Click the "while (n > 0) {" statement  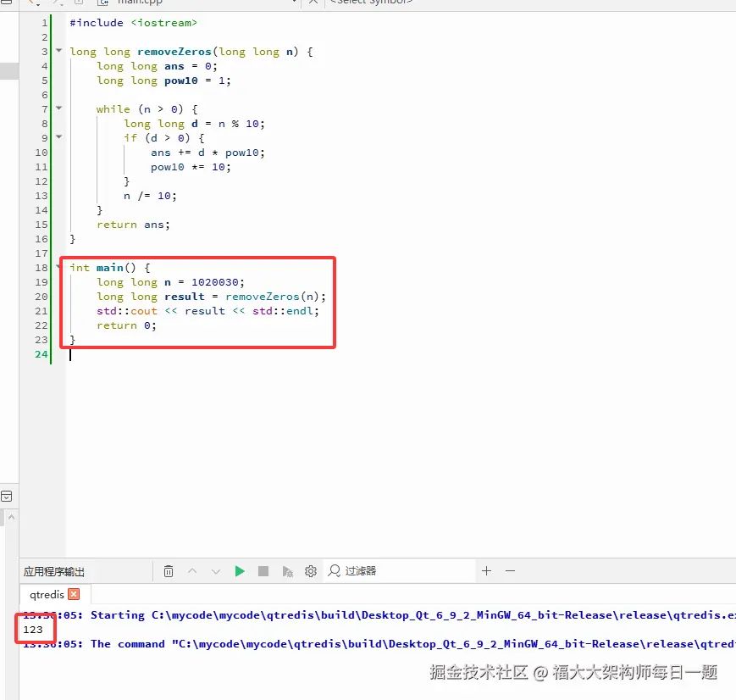point(147,109)
